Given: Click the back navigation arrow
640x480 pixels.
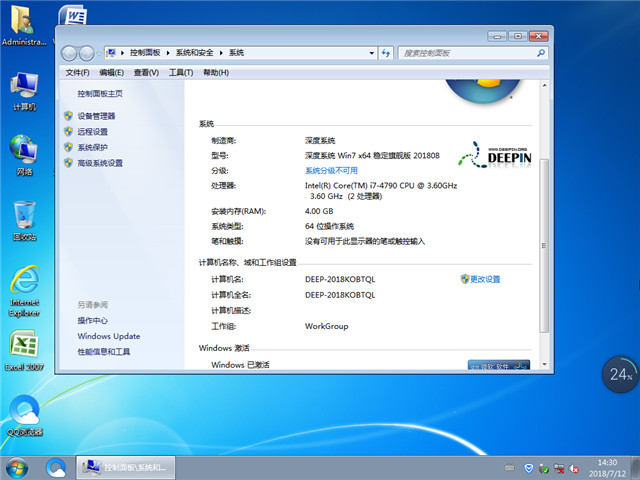Looking at the screenshot, I should point(69,53).
